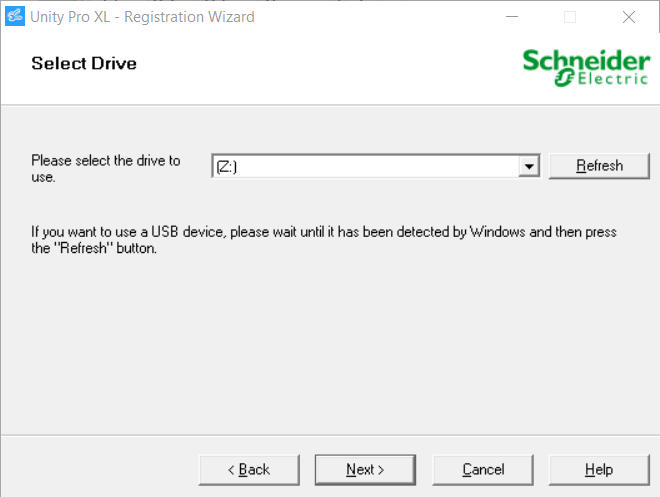Cancel the Registration Wizard
The width and height of the screenshot is (660, 497).
[483, 470]
